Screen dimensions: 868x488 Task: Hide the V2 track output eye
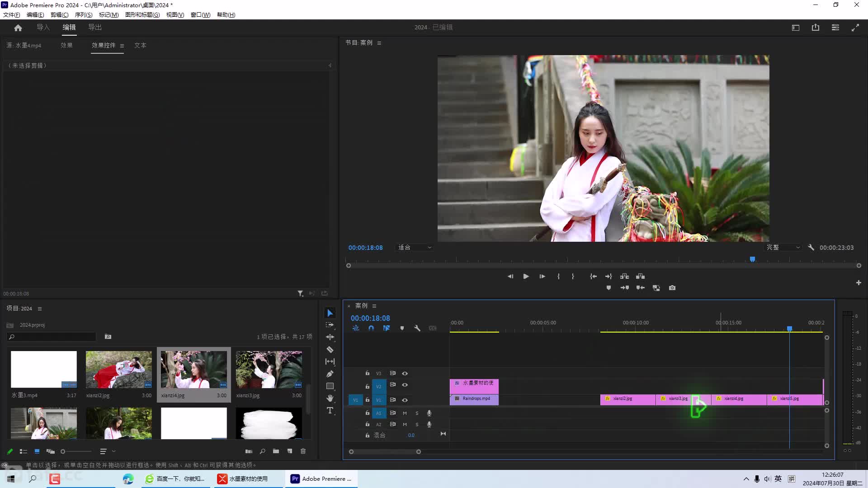coord(405,385)
